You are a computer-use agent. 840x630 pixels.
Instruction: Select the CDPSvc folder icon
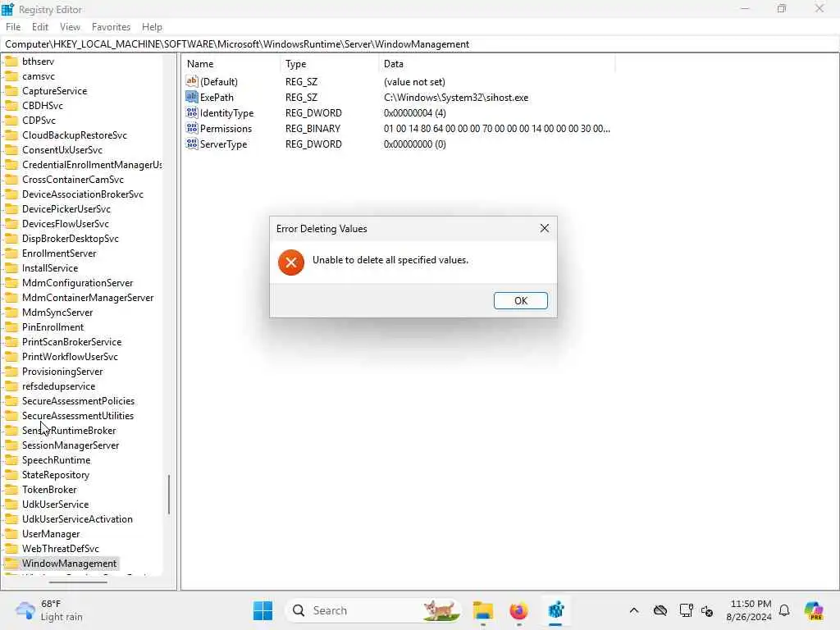pos(11,120)
